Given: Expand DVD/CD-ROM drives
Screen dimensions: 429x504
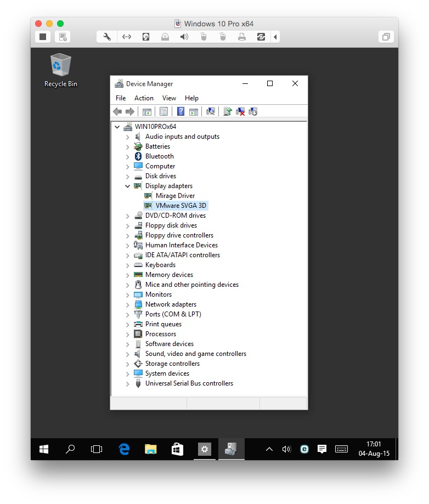Looking at the screenshot, I should pyautogui.click(x=128, y=216).
